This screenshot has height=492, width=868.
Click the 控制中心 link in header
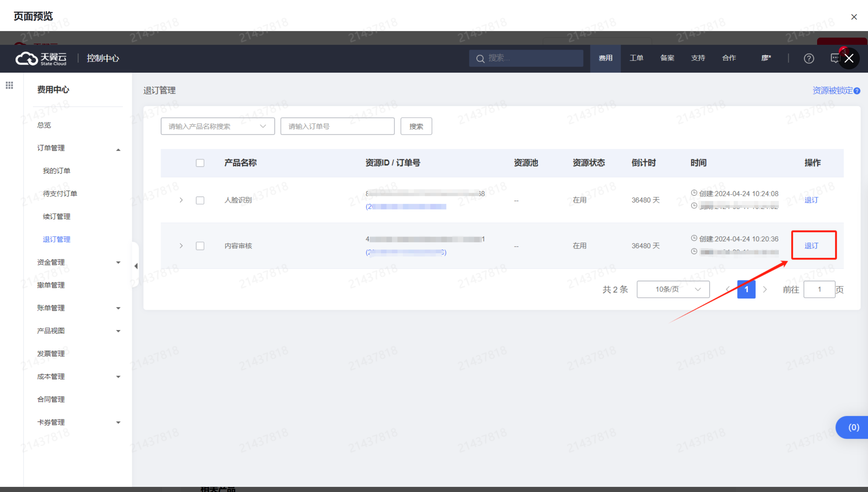click(103, 58)
